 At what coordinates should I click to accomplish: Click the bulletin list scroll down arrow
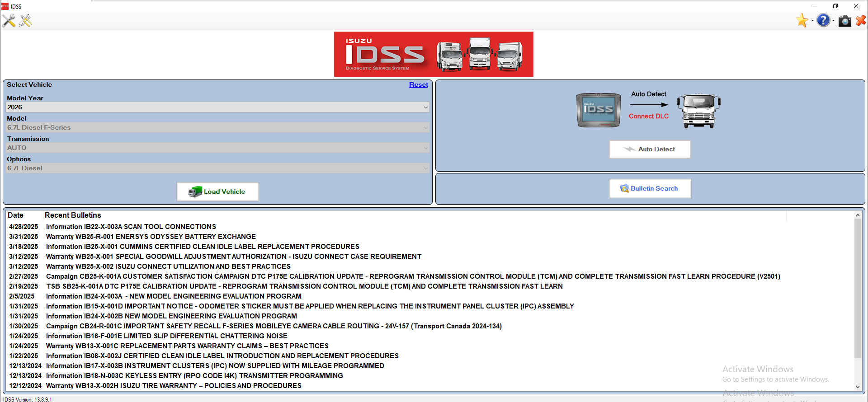(858, 387)
